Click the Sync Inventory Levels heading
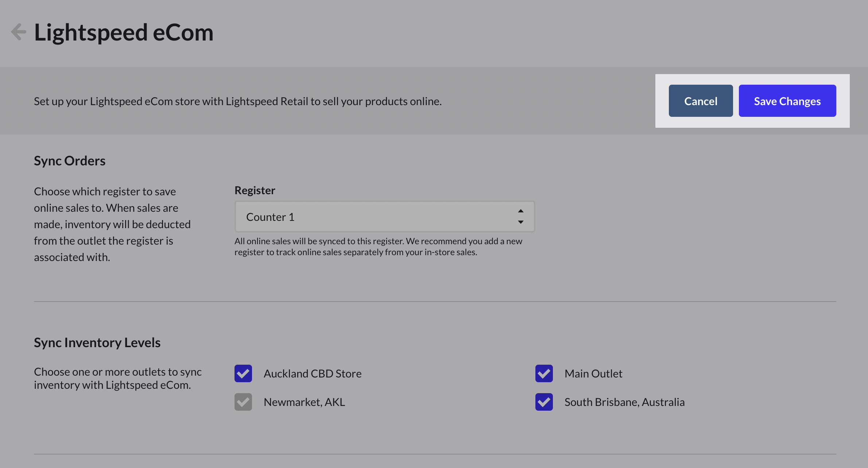 click(97, 342)
